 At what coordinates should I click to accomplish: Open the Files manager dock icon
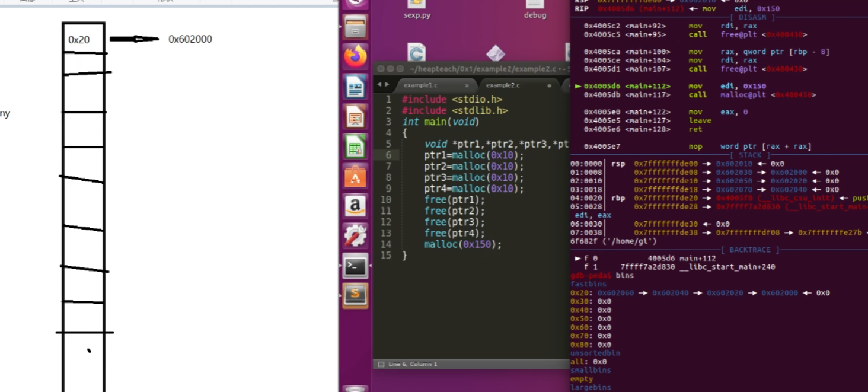[x=355, y=27]
